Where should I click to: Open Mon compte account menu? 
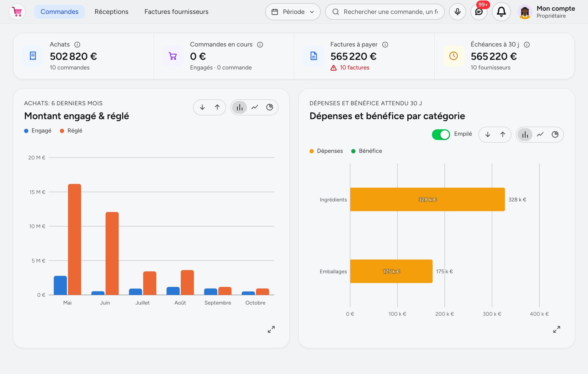point(547,12)
